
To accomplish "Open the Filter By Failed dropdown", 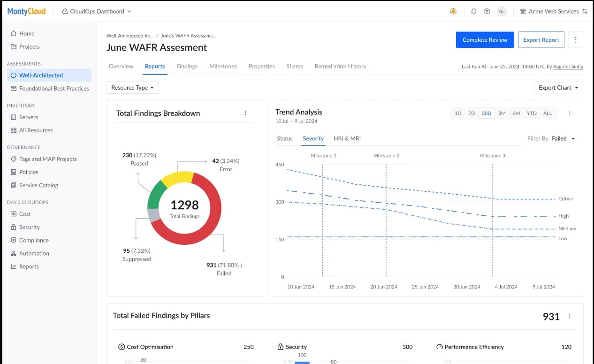I will pos(563,138).
